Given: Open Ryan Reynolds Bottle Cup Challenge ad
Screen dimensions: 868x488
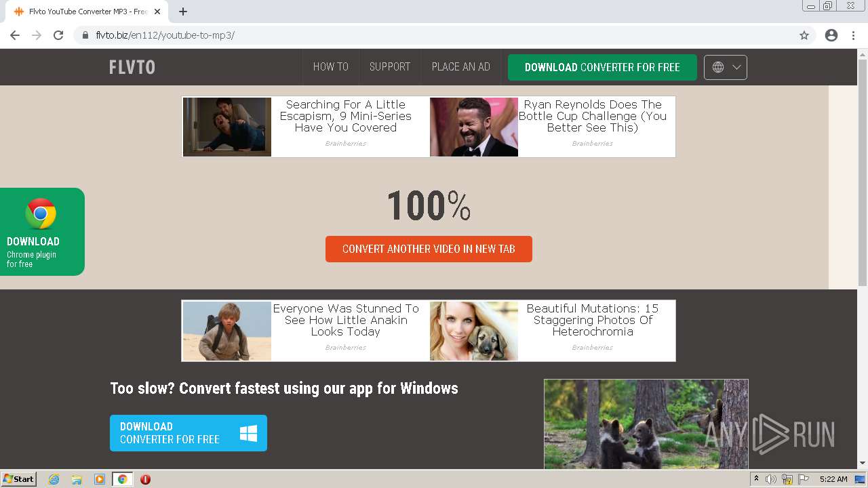Looking at the screenshot, I should (593, 116).
